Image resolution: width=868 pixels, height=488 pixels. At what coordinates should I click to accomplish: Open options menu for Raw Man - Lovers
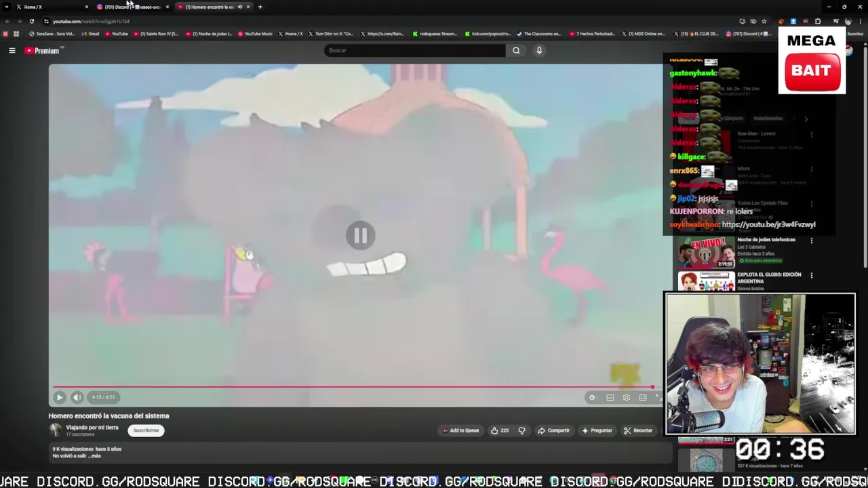click(x=812, y=134)
